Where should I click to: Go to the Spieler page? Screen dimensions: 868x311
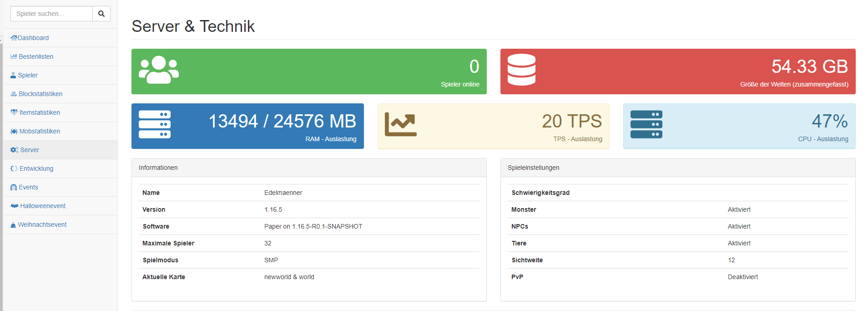[x=28, y=75]
